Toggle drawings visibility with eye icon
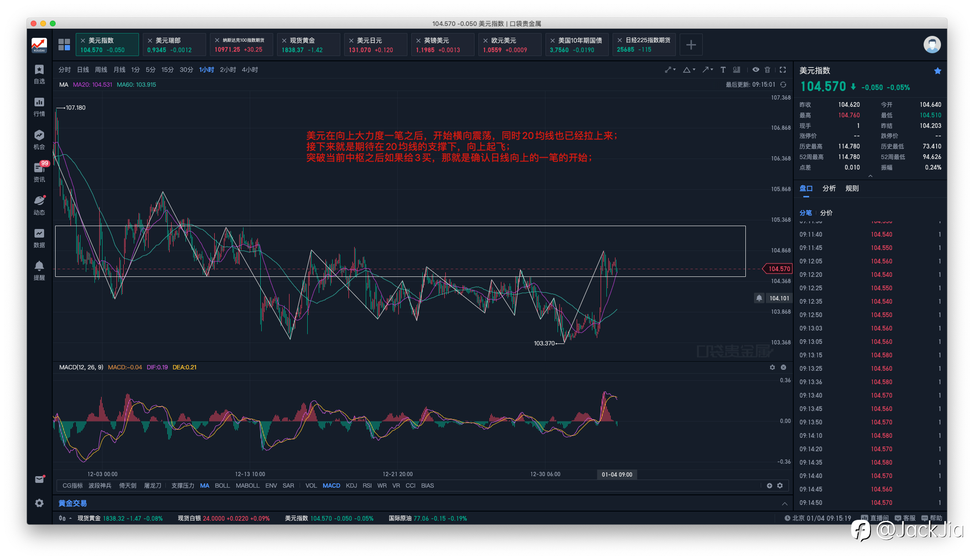The image size is (974, 560). click(755, 70)
